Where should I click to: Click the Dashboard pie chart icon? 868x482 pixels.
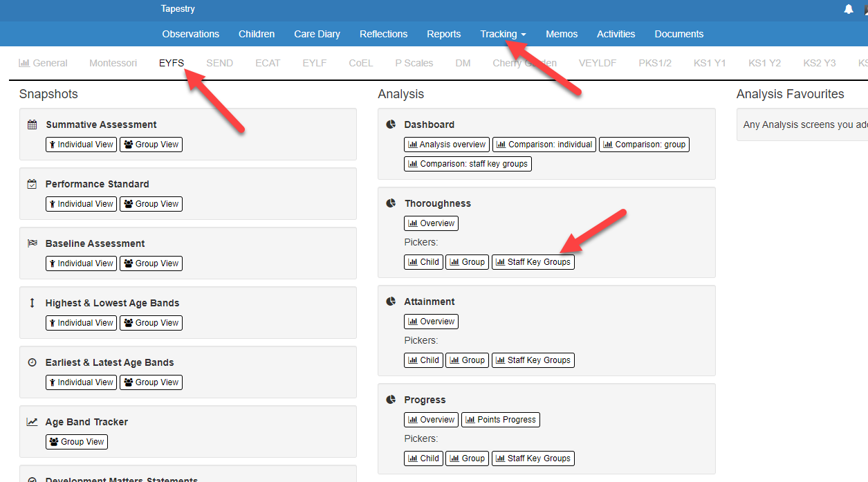tap(391, 124)
